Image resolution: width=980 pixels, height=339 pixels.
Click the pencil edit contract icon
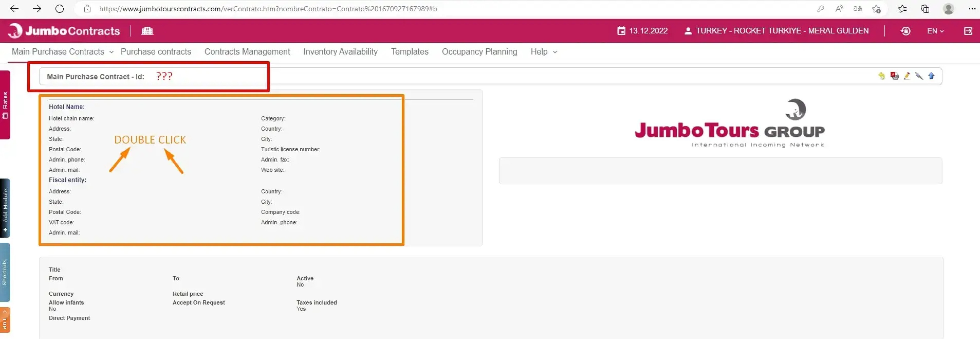pos(907,76)
